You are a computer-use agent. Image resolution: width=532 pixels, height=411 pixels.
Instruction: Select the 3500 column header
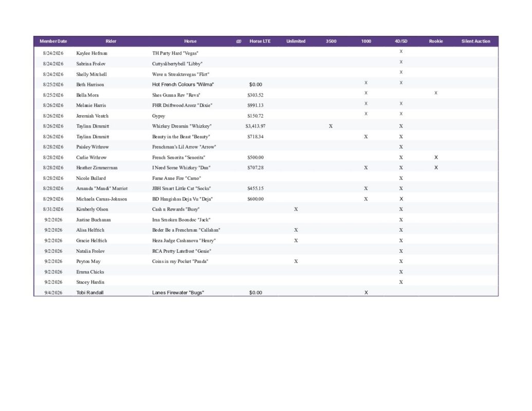click(x=331, y=42)
